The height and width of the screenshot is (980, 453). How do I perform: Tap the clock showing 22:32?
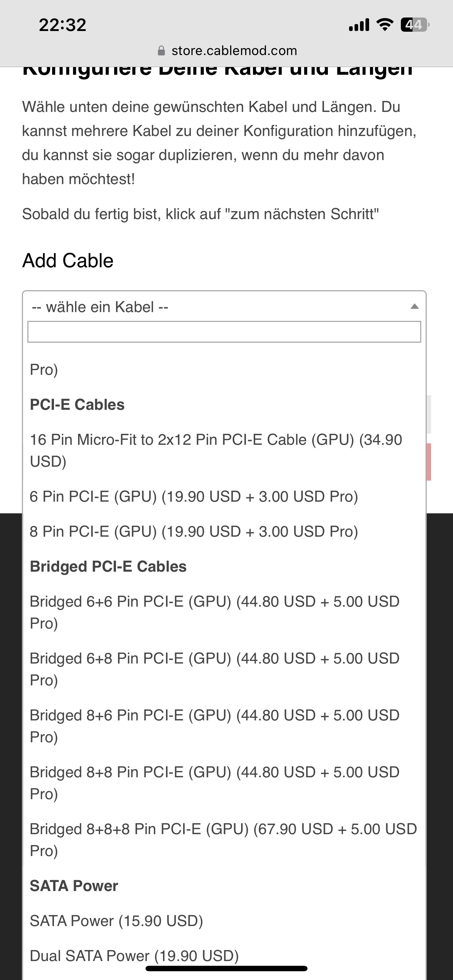point(63,25)
